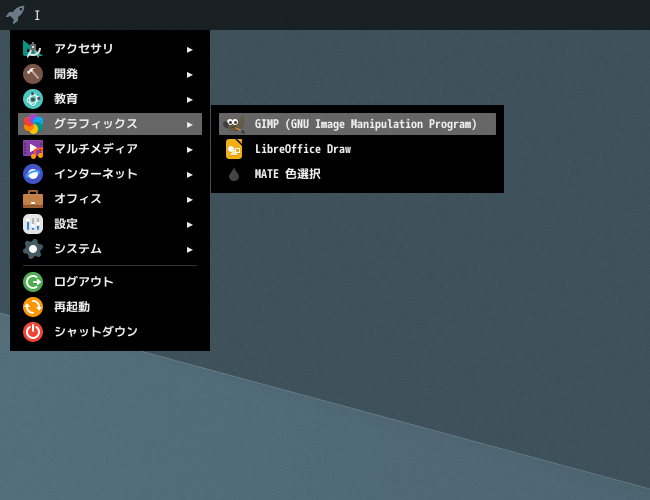
Task: Click the アクセサリ compass icon
Action: point(33,49)
